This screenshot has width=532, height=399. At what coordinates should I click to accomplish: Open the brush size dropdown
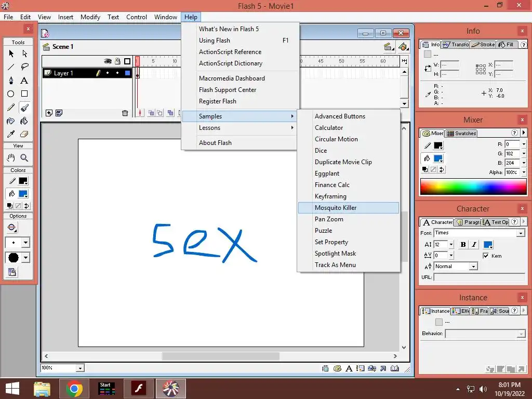(x=25, y=243)
